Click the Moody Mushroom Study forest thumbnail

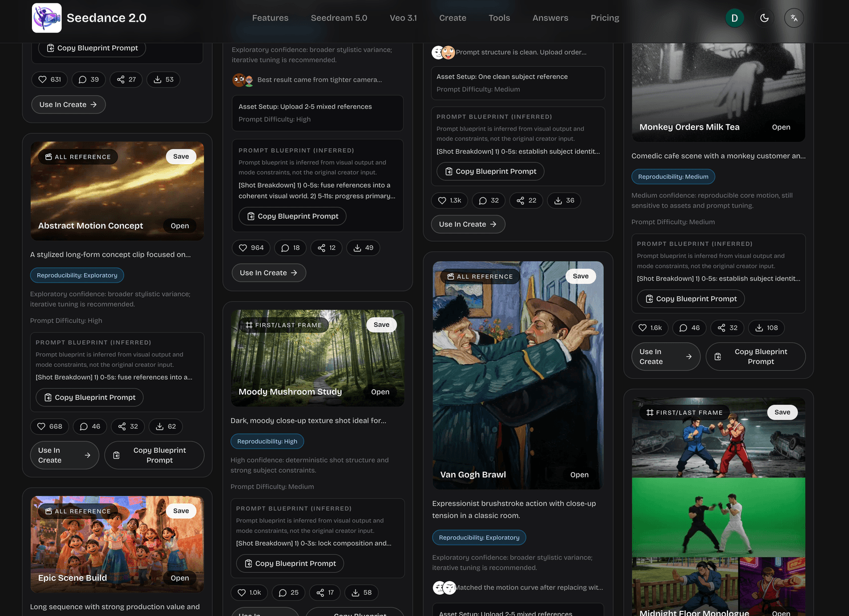(318, 358)
